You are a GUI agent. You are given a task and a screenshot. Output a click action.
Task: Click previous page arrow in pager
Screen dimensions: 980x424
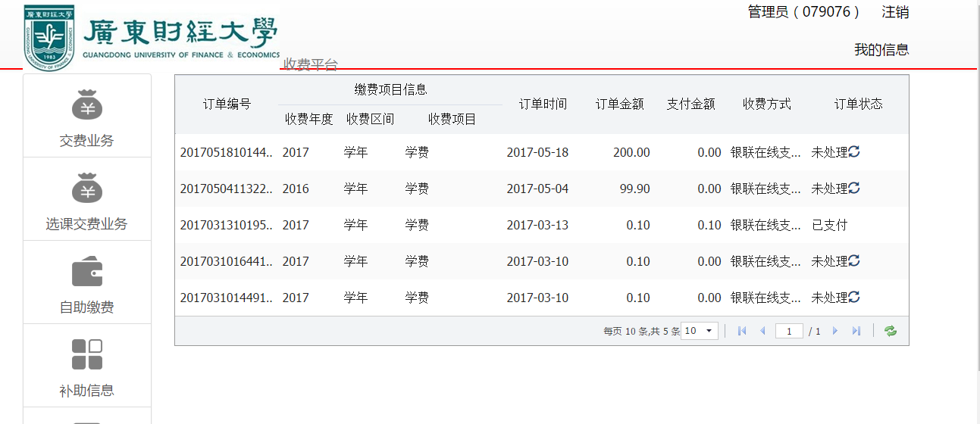762,331
